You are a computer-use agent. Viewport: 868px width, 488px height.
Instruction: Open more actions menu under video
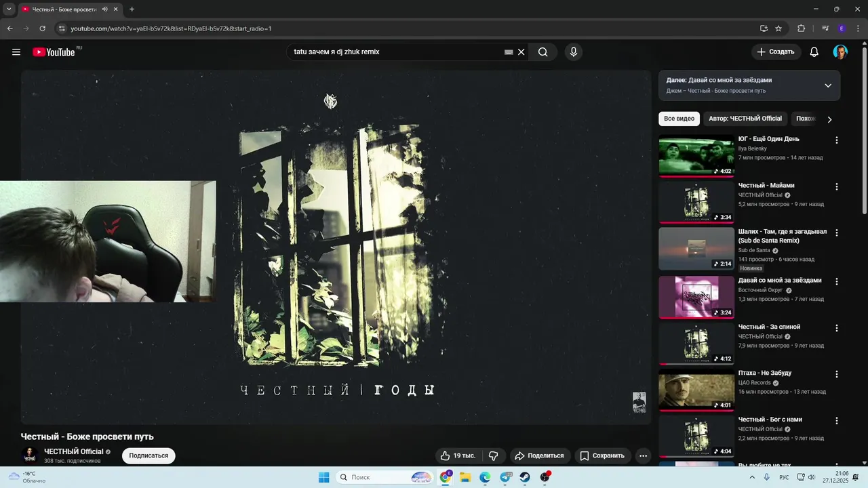(x=644, y=455)
